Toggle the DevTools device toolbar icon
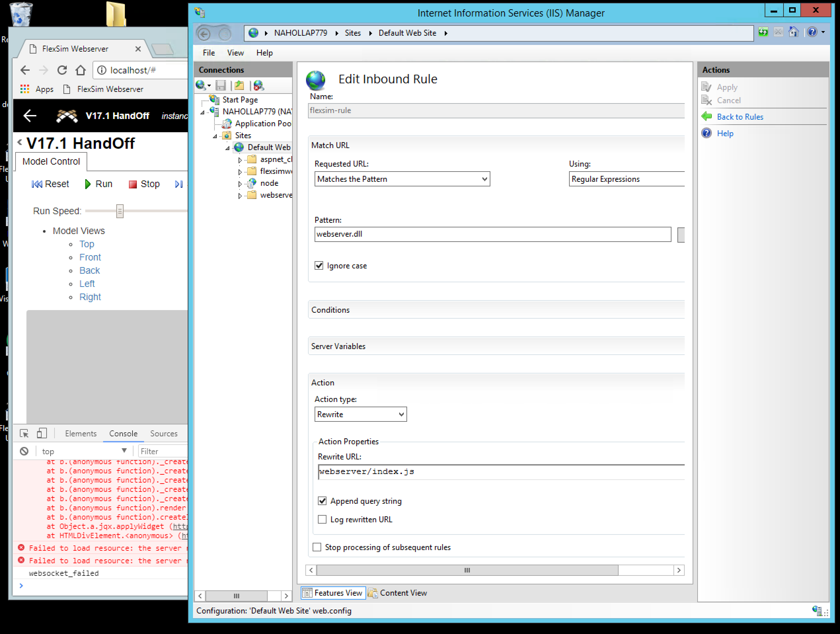 [x=42, y=433]
